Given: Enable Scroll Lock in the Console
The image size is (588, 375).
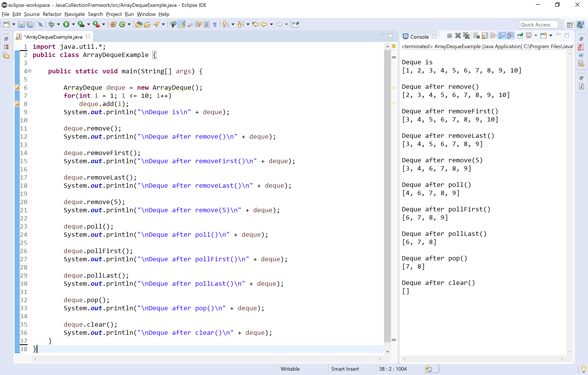Looking at the screenshot, I should click(x=485, y=36).
